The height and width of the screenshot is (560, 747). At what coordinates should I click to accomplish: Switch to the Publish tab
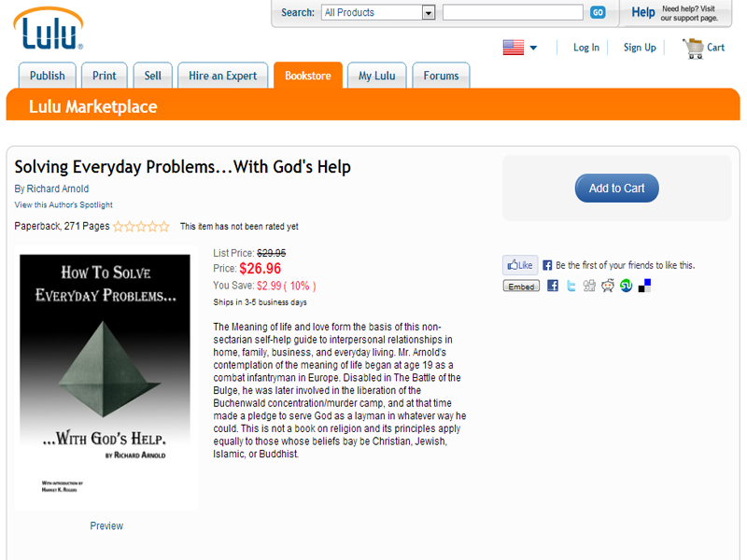(48, 76)
